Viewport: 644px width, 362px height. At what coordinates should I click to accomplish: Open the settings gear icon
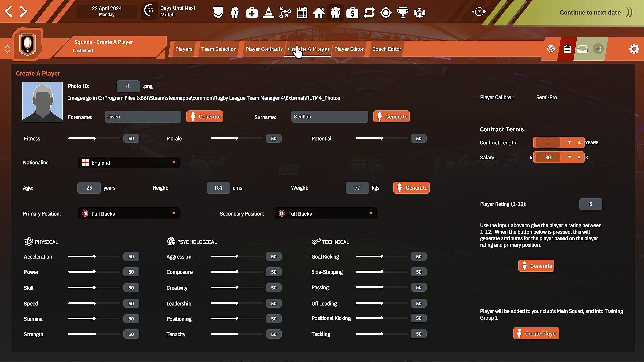pyautogui.click(x=634, y=49)
